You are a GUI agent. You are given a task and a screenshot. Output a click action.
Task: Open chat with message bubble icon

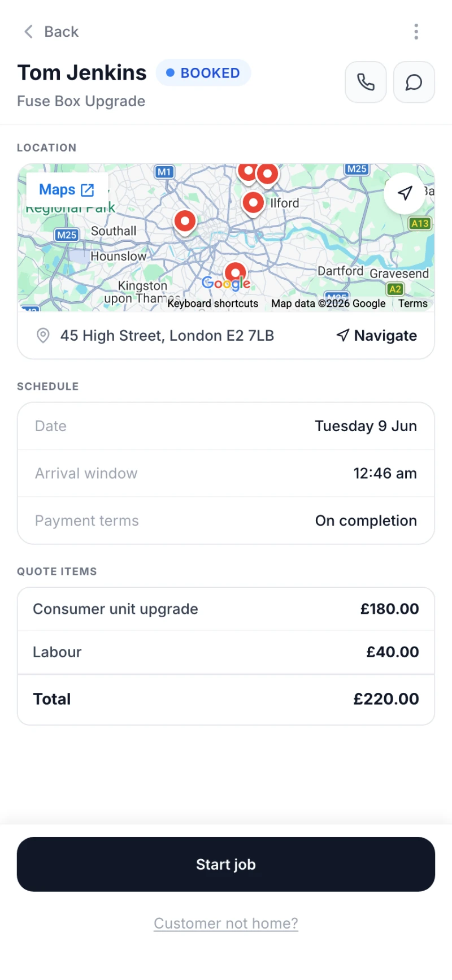tap(414, 82)
